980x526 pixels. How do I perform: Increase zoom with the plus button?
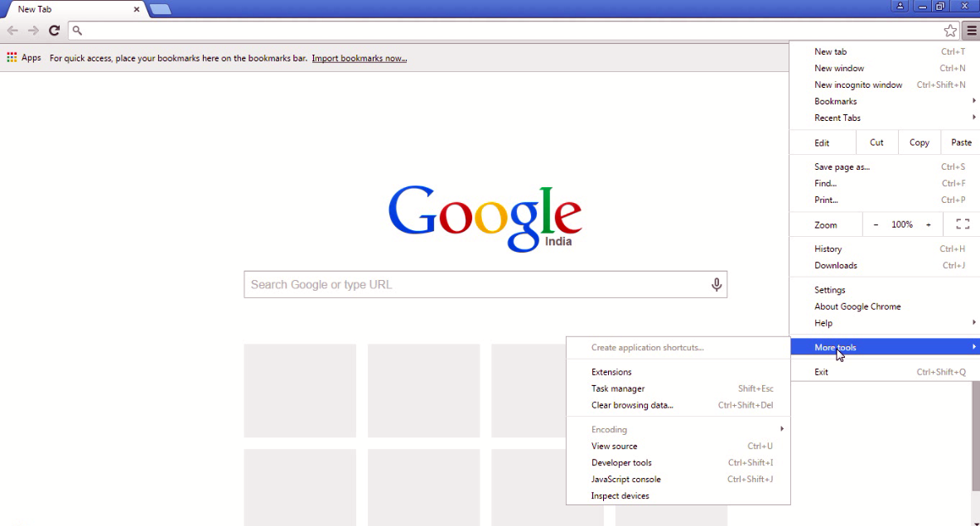click(x=928, y=224)
